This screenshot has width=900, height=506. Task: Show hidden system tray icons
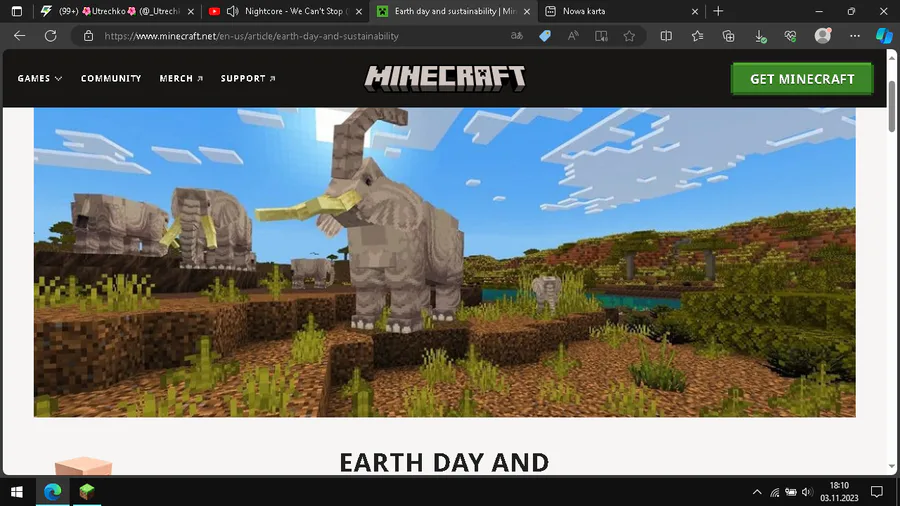click(x=757, y=492)
